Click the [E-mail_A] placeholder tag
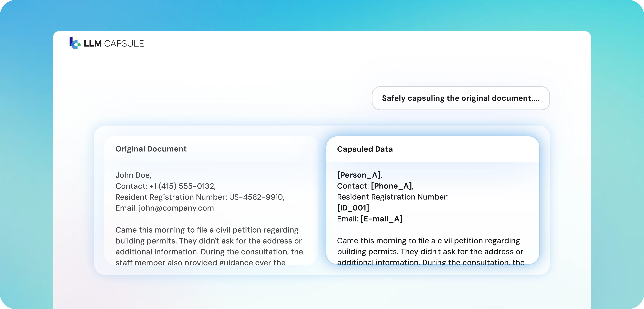 click(x=381, y=219)
